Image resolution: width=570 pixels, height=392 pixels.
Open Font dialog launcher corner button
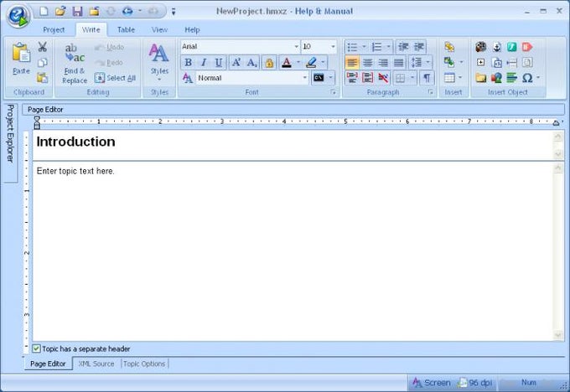[333, 92]
